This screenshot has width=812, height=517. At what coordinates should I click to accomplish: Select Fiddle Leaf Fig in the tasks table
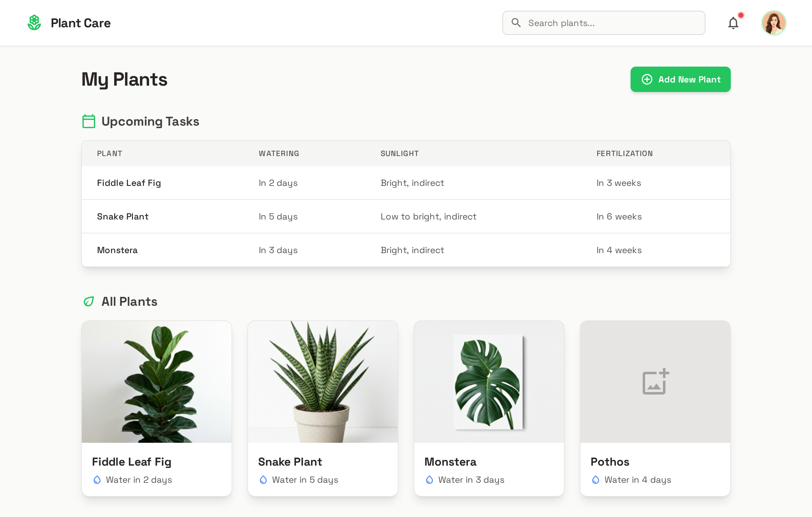coord(129,183)
